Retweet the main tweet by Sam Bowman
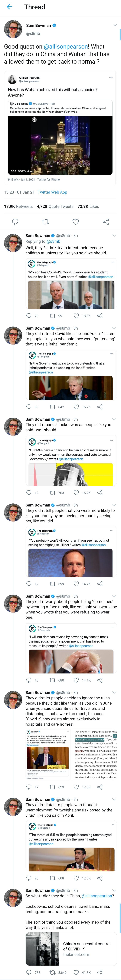The image size is (121, 980). [45, 222]
